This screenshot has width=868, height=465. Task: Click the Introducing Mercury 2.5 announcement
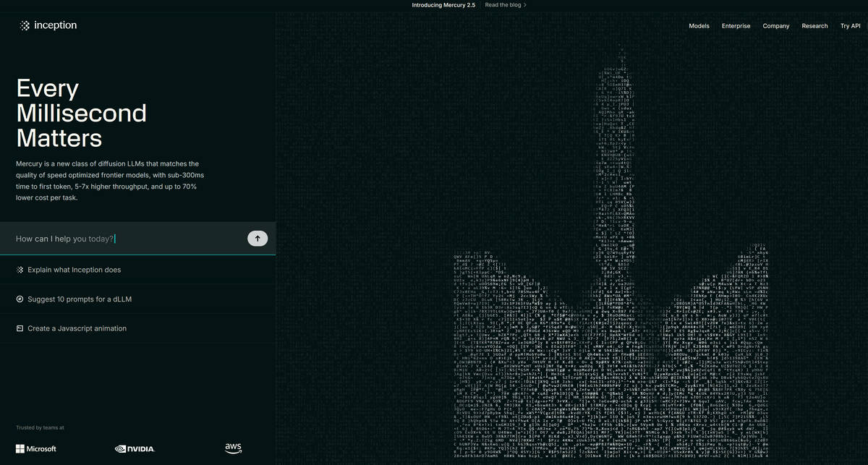pyautogui.click(x=443, y=4)
